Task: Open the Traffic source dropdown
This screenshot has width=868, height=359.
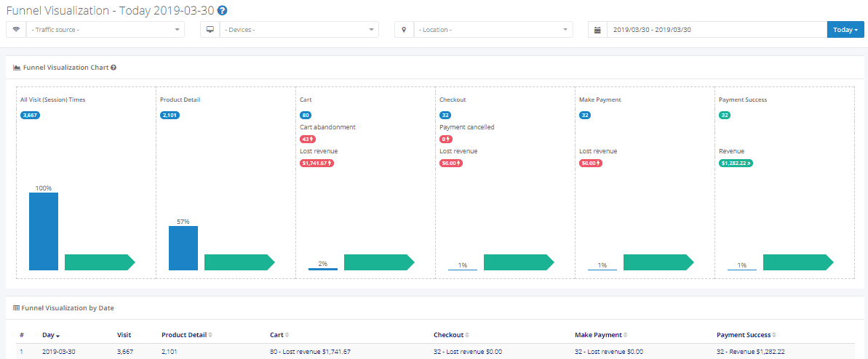Action: pyautogui.click(x=105, y=30)
